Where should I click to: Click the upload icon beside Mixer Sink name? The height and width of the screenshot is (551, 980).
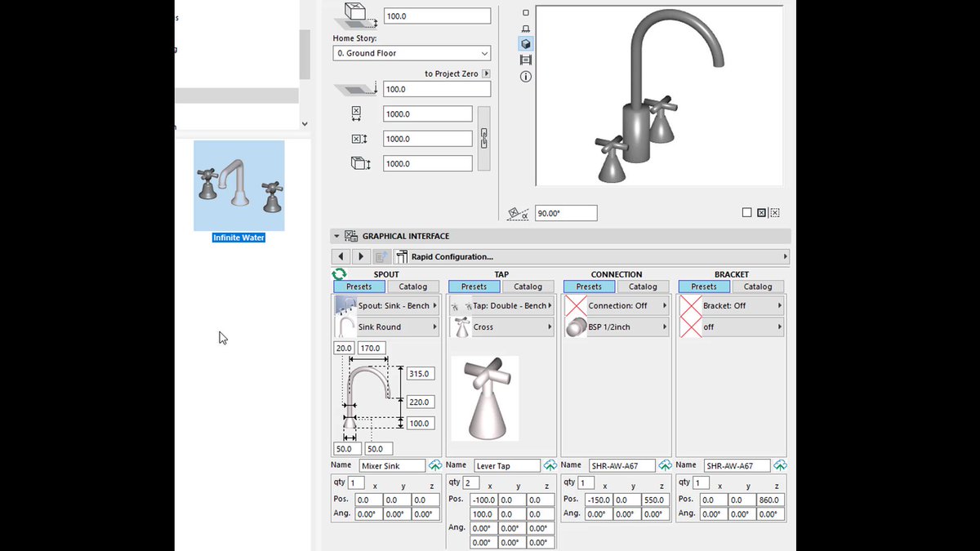tap(434, 465)
